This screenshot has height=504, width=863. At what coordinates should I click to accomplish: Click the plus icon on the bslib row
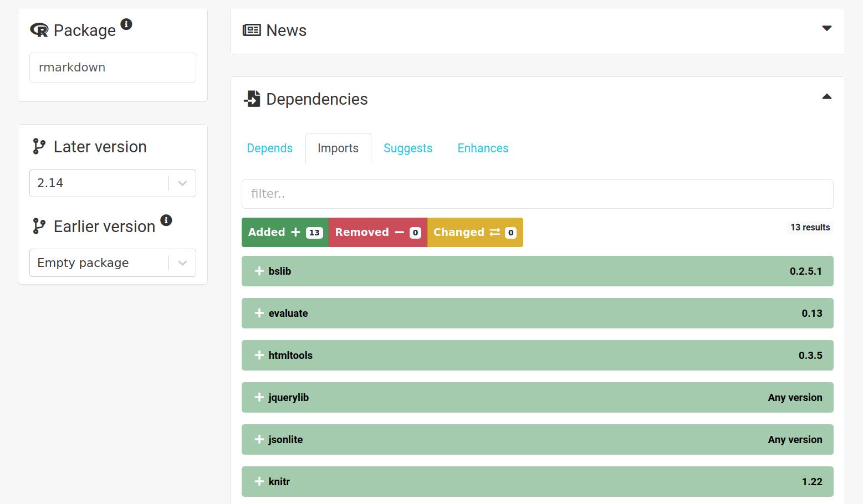tap(259, 271)
